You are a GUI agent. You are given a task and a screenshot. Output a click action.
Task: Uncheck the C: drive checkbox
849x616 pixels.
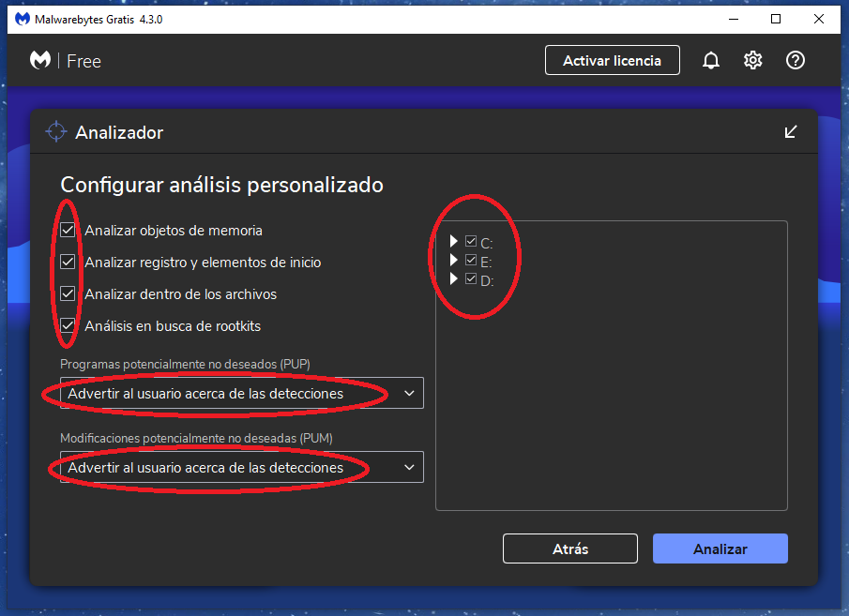coord(471,241)
